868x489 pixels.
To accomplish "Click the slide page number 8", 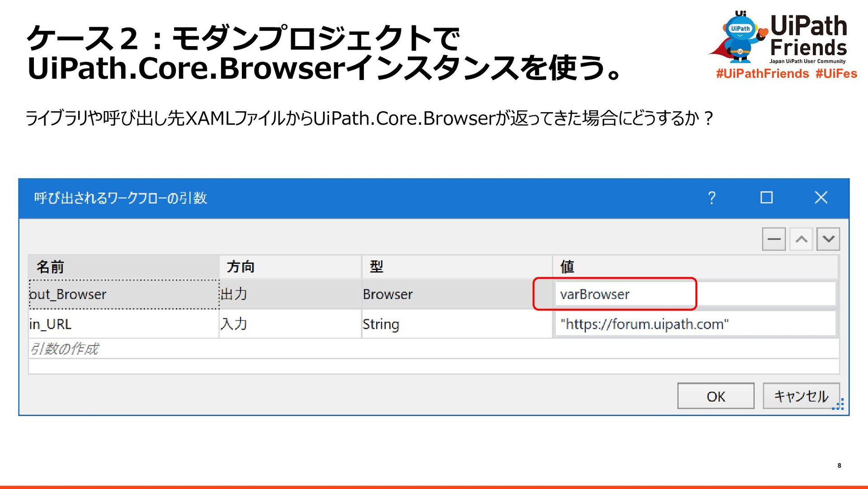I will pyautogui.click(x=839, y=465).
